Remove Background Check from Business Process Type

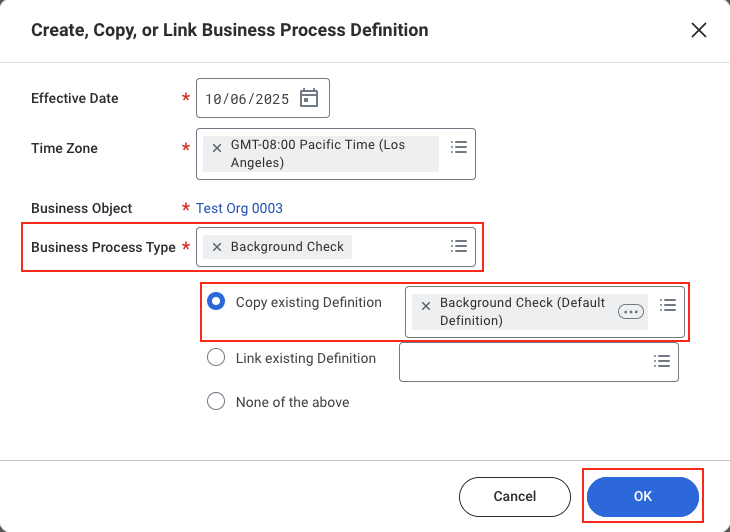(216, 247)
